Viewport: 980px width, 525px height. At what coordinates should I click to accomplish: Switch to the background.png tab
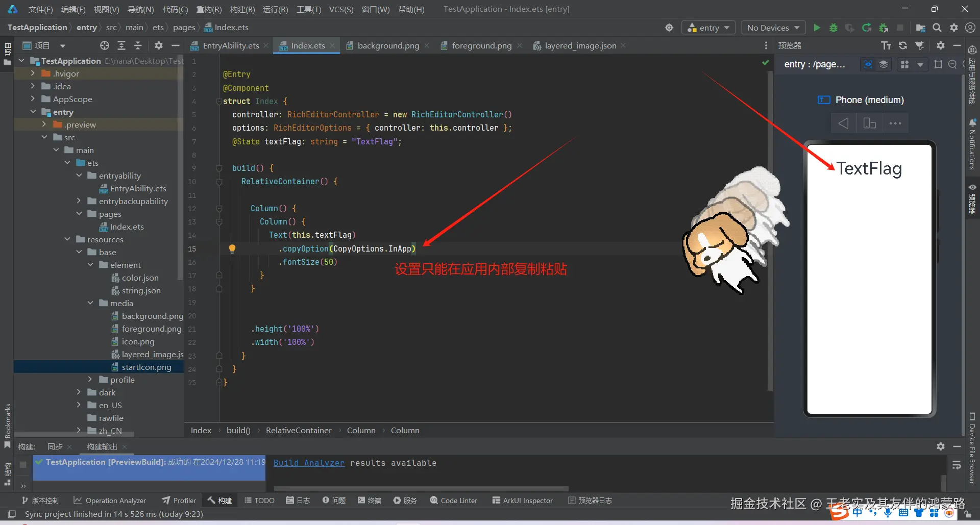pos(388,45)
